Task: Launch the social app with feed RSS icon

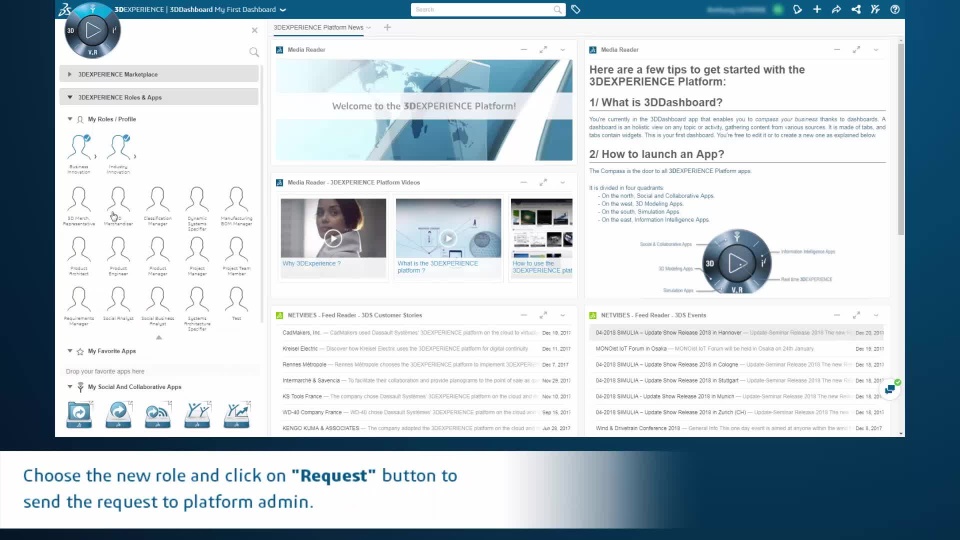Action: [x=157, y=414]
